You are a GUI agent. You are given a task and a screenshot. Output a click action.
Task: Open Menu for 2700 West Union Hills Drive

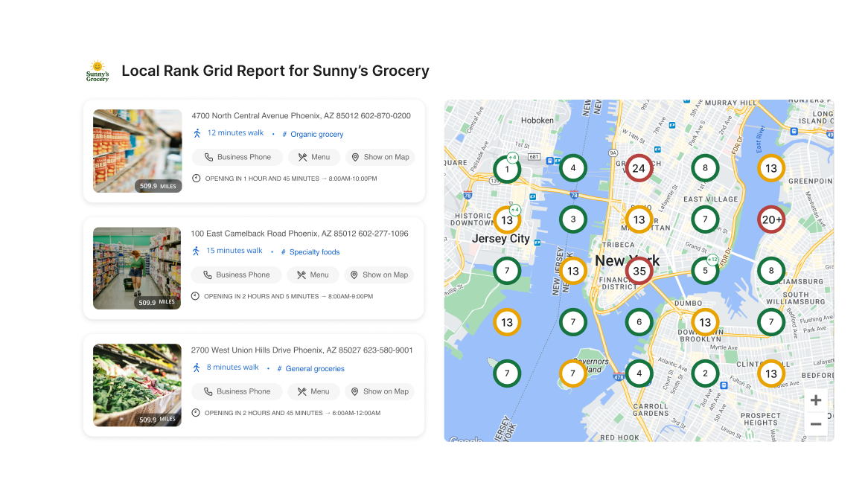pyautogui.click(x=313, y=391)
